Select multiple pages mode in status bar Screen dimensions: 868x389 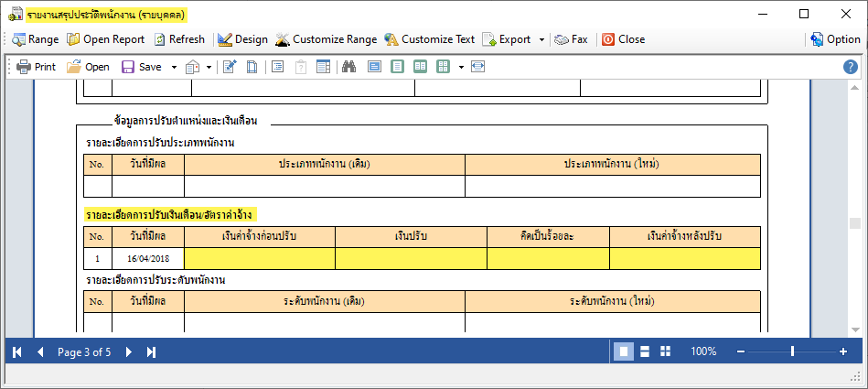[x=665, y=351]
